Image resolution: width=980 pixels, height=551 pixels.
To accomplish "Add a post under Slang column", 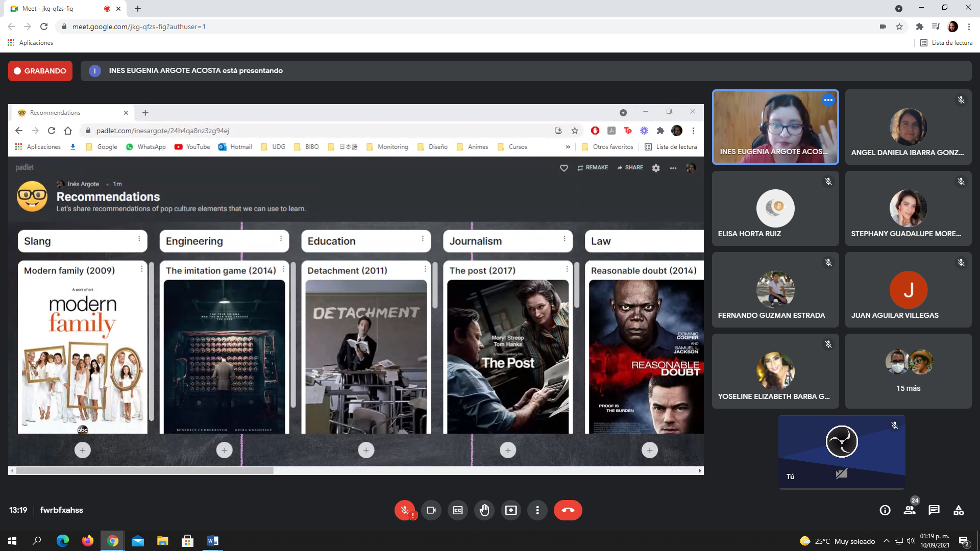I will coord(83,450).
